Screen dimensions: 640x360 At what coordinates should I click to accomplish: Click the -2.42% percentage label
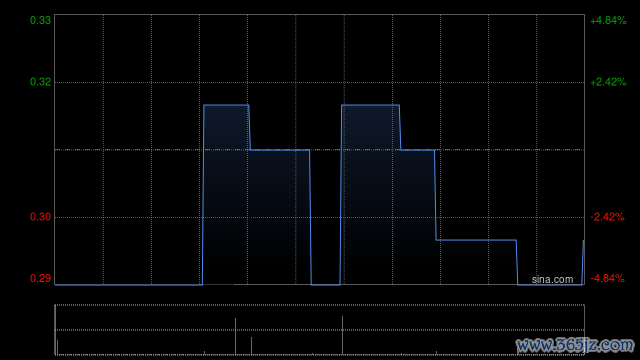coord(607,217)
